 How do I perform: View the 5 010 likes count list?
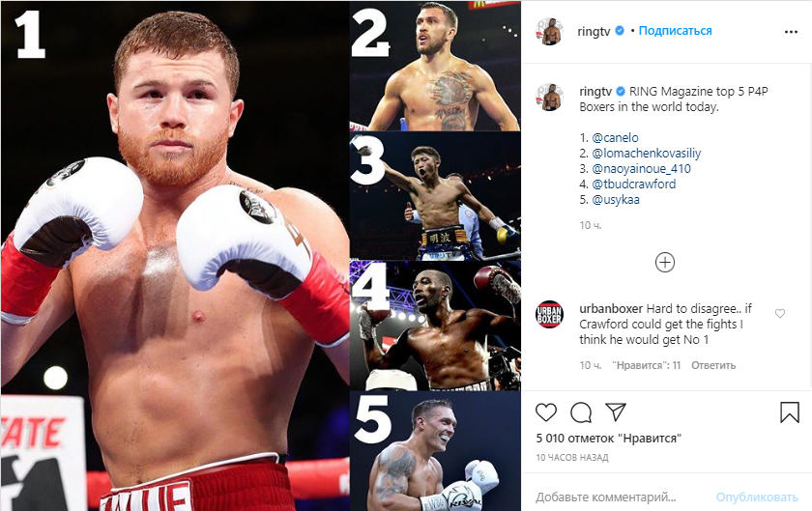click(x=608, y=439)
